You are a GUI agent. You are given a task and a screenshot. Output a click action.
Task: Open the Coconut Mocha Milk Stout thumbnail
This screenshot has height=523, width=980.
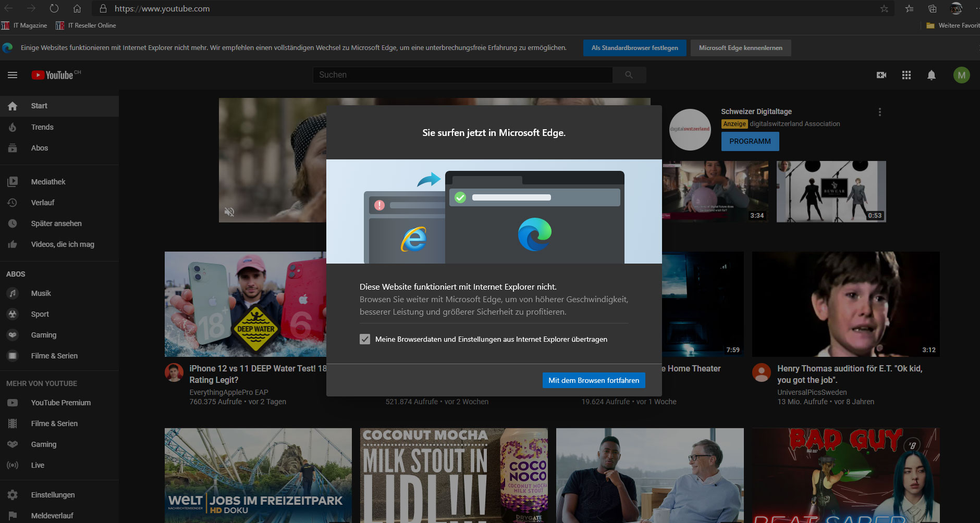(x=454, y=475)
